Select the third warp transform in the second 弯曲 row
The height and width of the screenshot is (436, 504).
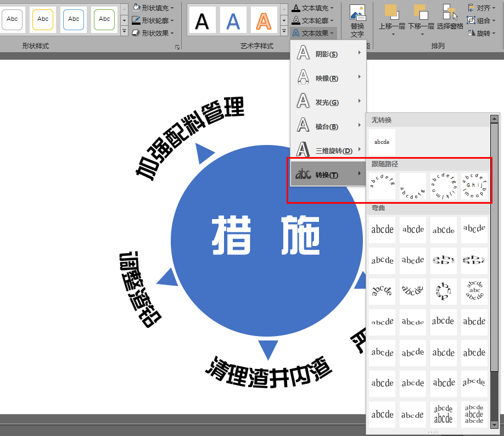[444, 260]
